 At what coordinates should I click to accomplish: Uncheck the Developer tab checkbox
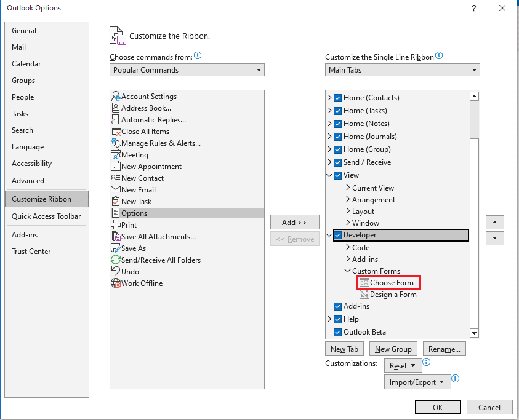point(336,235)
